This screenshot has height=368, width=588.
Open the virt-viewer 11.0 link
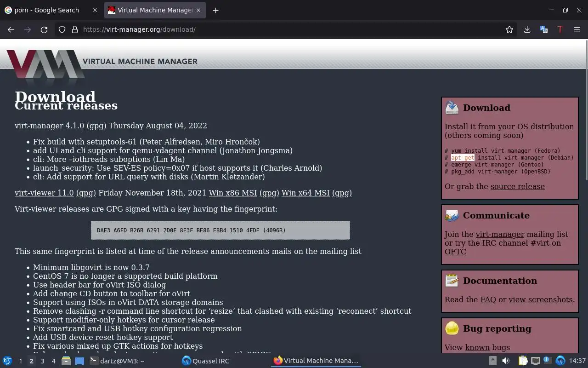click(44, 193)
